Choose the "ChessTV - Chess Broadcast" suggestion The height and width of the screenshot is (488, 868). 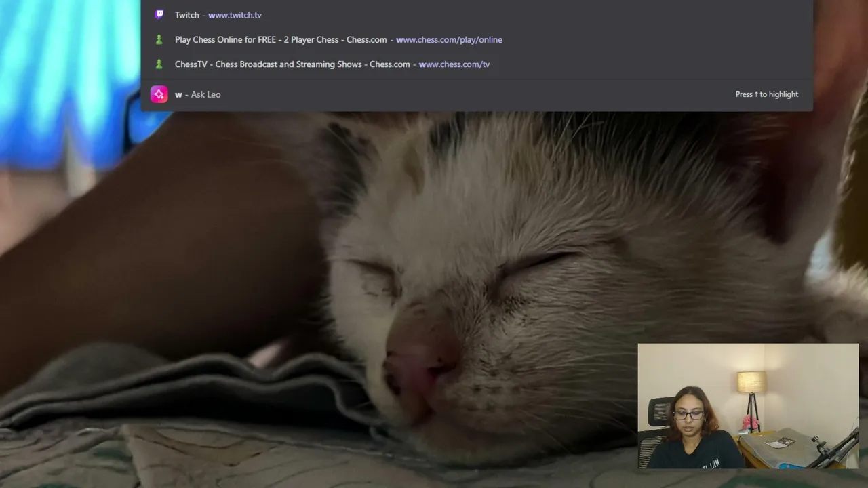(x=477, y=64)
